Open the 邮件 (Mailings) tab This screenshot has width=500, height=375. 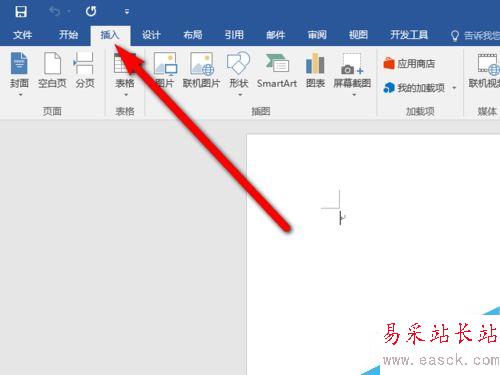(276, 35)
